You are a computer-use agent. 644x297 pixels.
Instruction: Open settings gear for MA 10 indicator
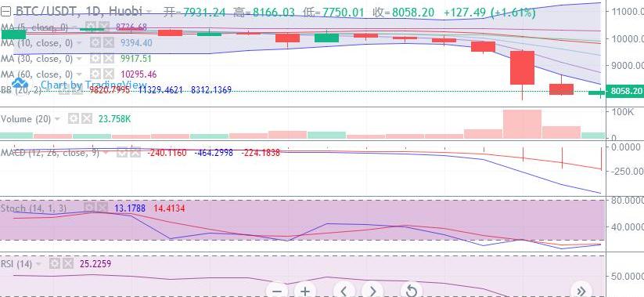95,43
